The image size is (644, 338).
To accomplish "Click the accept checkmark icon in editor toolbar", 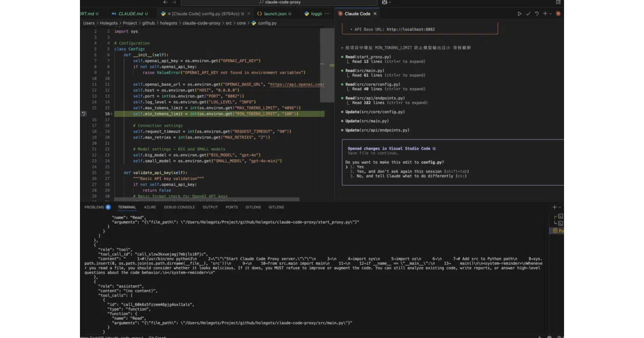I will coord(528,13).
